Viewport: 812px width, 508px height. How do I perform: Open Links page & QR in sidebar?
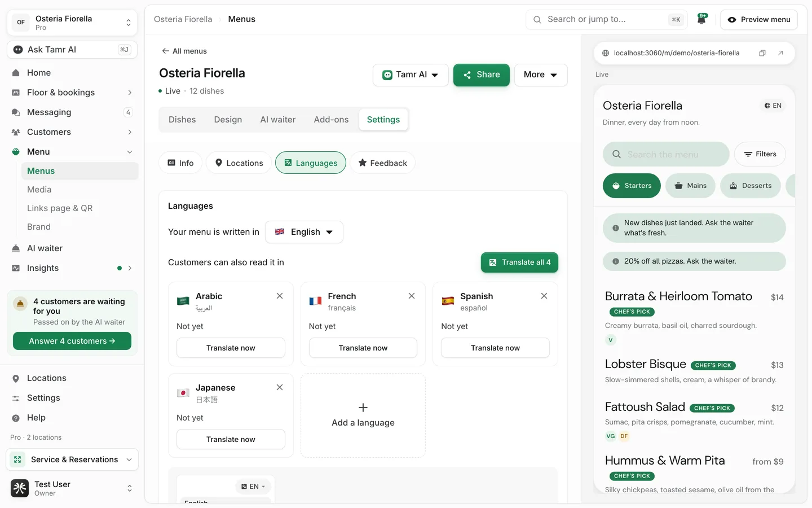[x=60, y=208]
